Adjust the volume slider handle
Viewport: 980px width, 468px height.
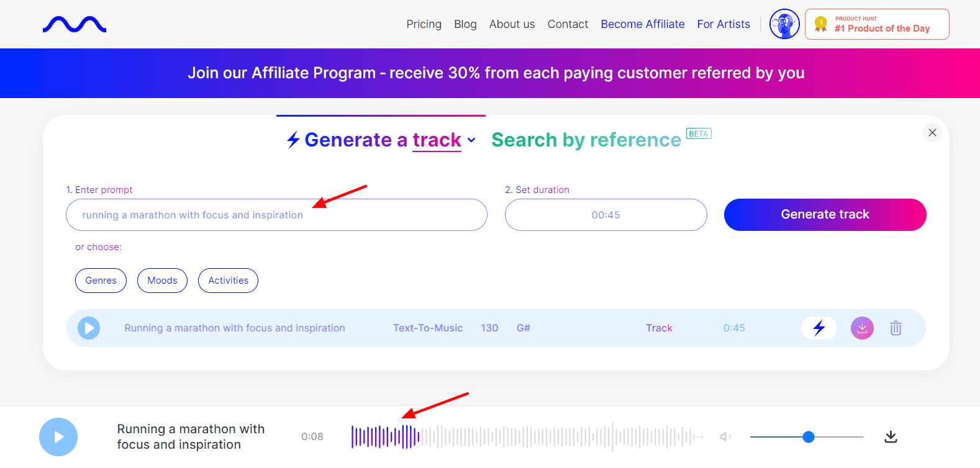click(808, 437)
